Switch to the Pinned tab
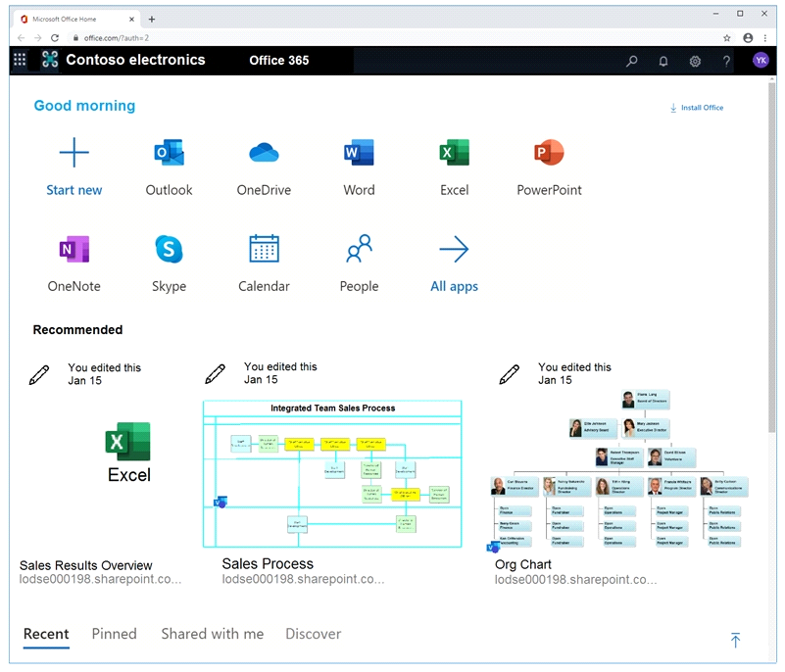 [x=114, y=634]
